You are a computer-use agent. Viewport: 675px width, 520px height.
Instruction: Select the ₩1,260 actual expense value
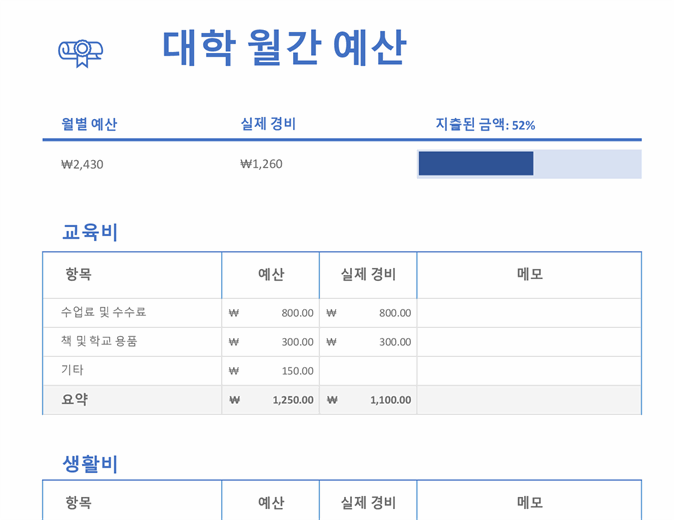point(261,164)
